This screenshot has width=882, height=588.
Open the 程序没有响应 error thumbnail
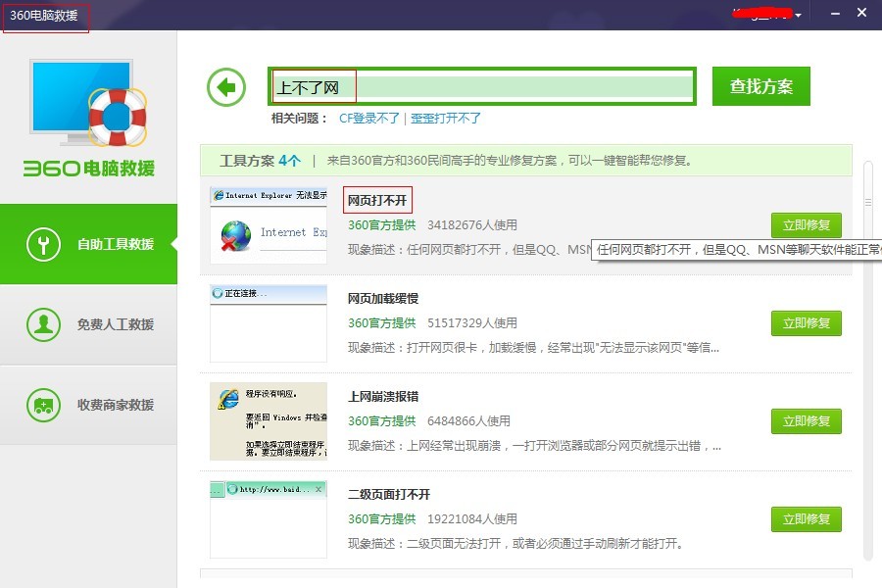[x=269, y=420]
